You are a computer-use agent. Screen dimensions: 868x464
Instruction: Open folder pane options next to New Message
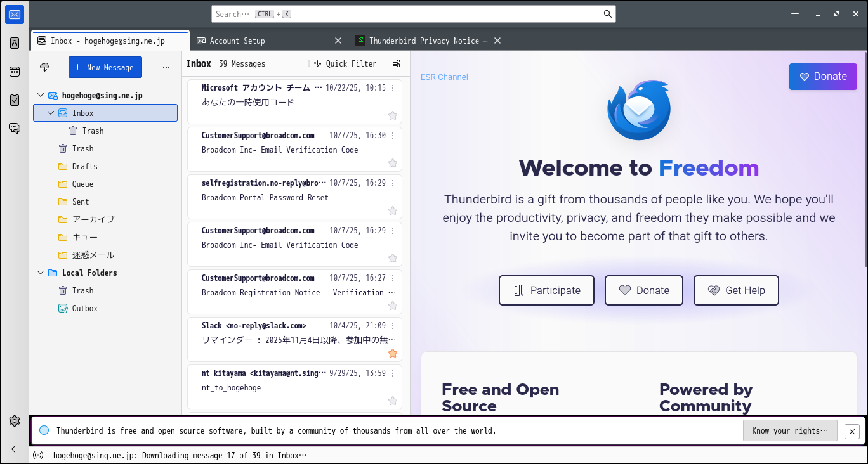coord(166,67)
